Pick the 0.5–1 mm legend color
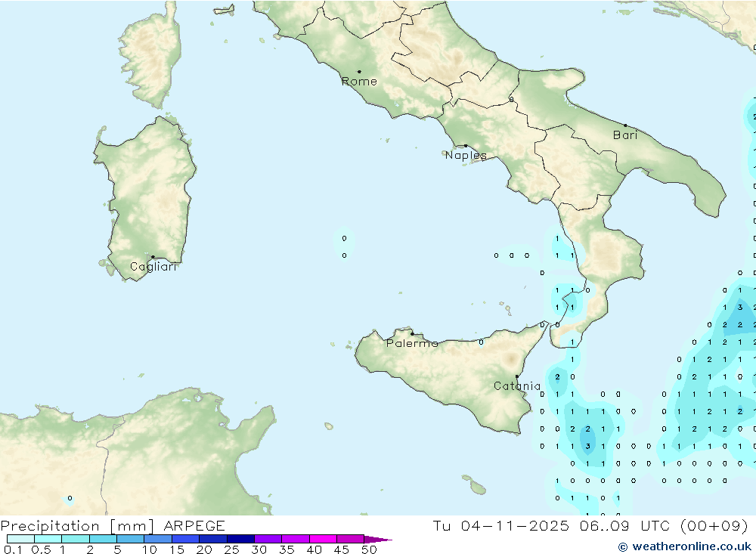 [48, 539]
